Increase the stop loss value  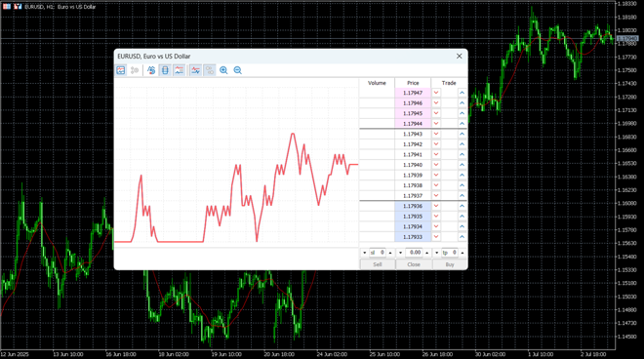(390, 253)
